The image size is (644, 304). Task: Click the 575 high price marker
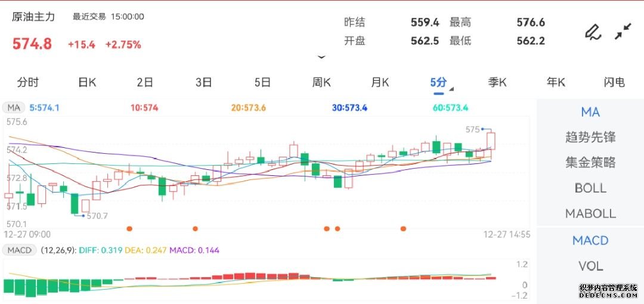(472, 129)
